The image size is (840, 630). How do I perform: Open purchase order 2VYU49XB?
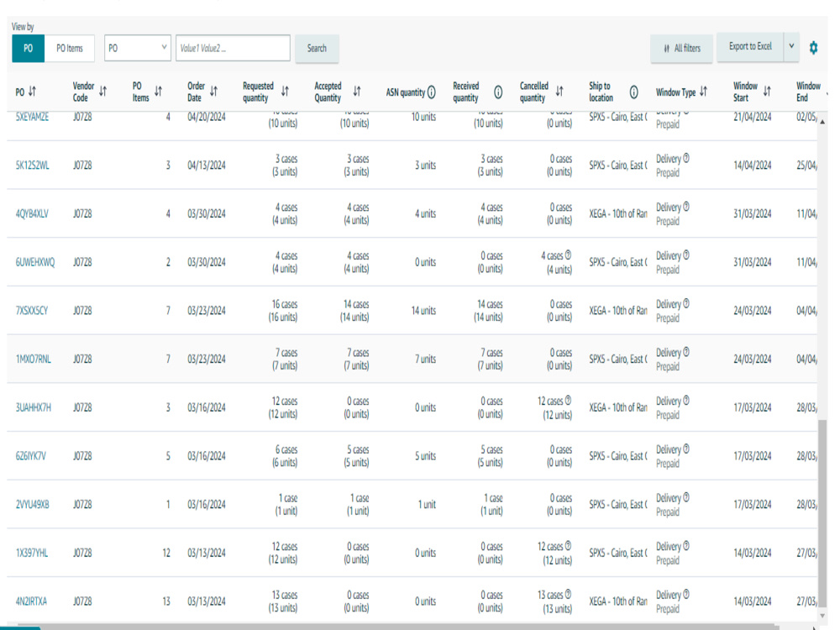pos(32,505)
